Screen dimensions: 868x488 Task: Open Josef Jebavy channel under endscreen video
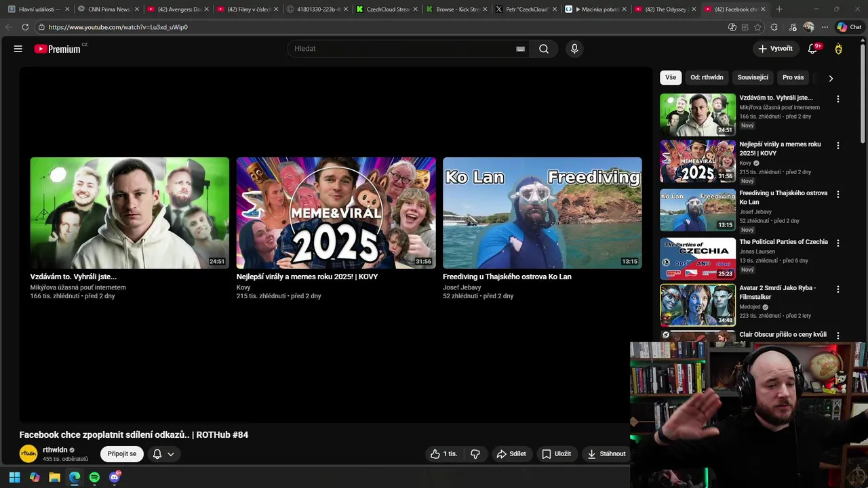pos(462,287)
